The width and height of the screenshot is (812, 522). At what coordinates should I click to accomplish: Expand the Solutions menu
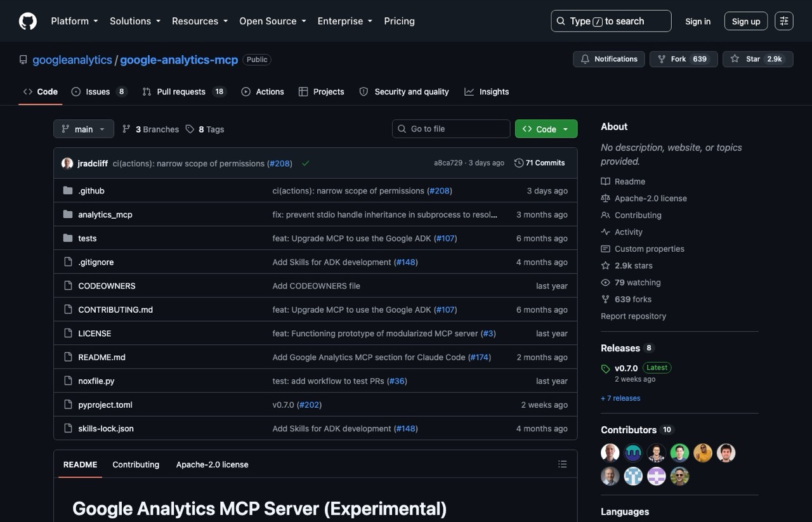point(135,21)
